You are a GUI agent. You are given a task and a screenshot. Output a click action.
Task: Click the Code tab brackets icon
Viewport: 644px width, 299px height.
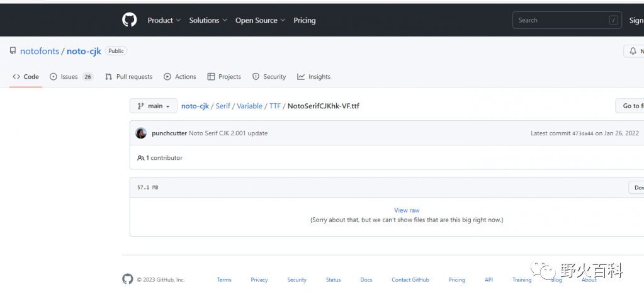tap(16, 77)
